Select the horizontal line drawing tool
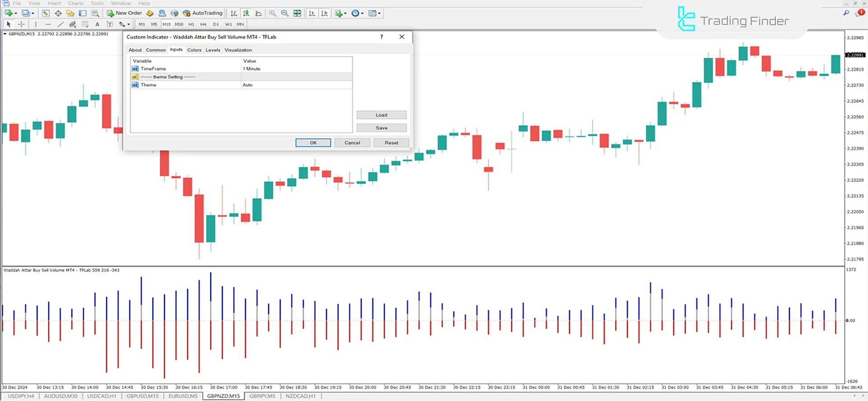868x401 pixels. coord(48,24)
